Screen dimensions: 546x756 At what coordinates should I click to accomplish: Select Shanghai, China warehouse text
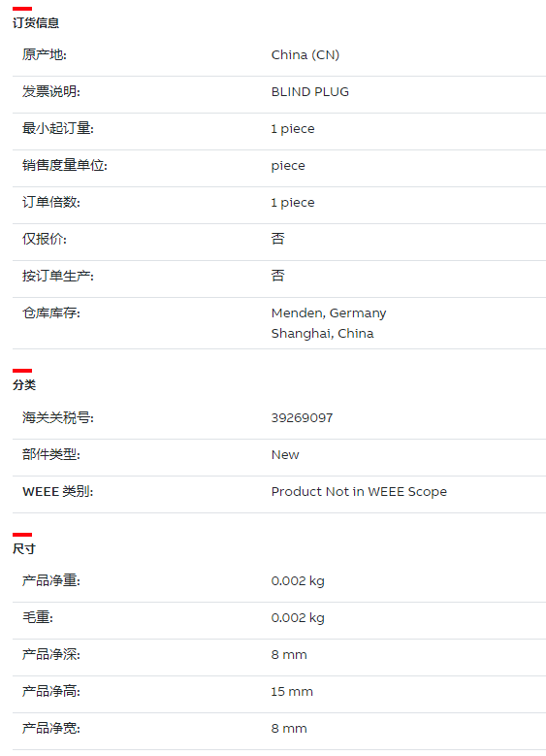pos(322,334)
